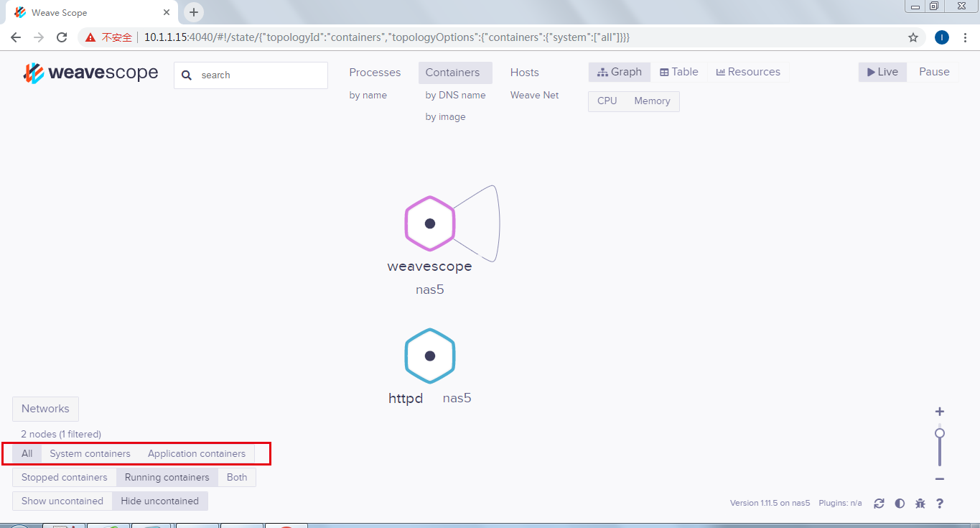The image size is (980, 528).
Task: Select Containers by image
Action: 445,117
